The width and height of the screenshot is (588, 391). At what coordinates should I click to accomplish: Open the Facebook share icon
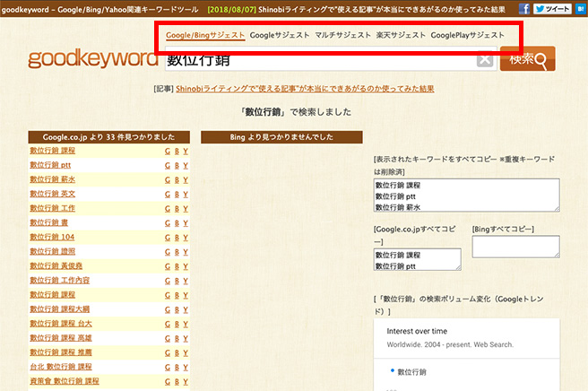point(523,9)
